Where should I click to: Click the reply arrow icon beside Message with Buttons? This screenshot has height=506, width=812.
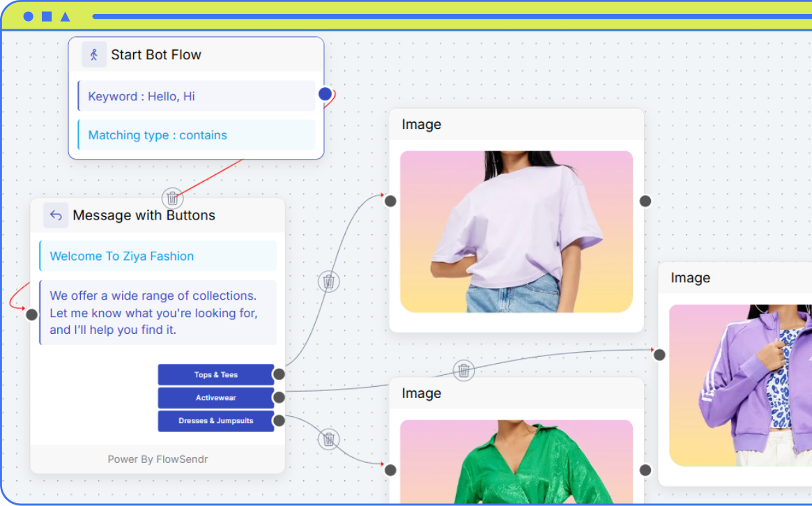[56, 215]
